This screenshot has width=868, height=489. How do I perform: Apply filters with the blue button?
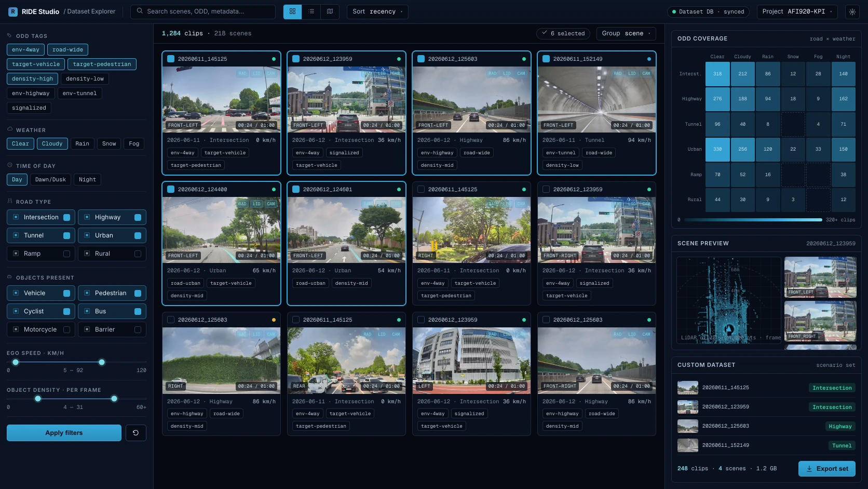pos(64,433)
